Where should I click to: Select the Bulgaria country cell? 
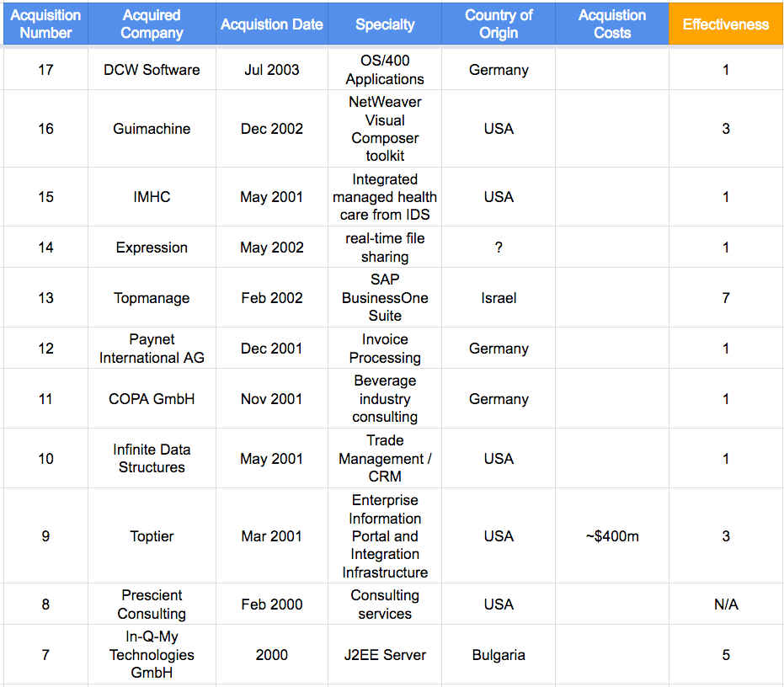coord(499,654)
